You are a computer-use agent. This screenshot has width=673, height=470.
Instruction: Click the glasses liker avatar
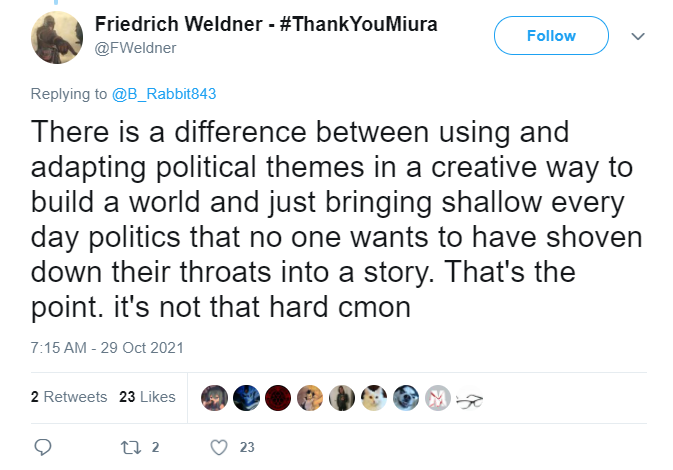pos(470,400)
